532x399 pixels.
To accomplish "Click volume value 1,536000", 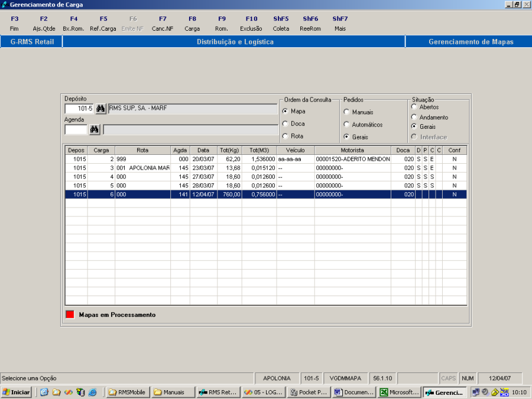I will [259, 159].
